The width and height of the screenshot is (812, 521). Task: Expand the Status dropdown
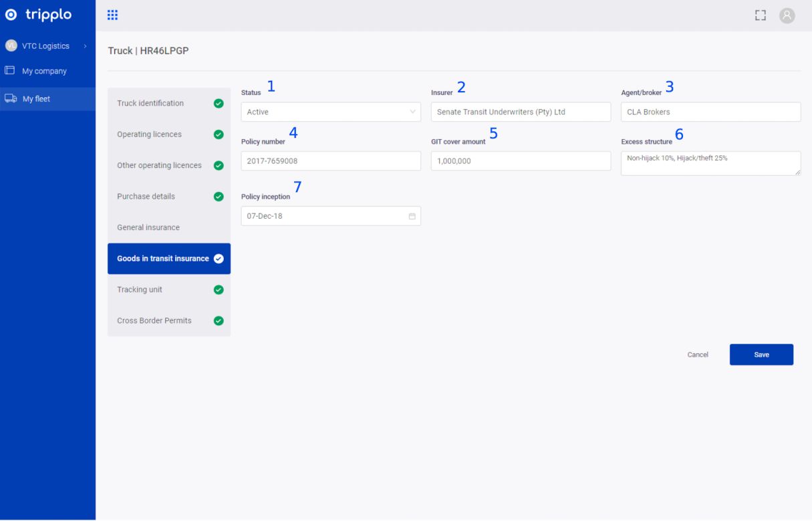pyautogui.click(x=331, y=112)
